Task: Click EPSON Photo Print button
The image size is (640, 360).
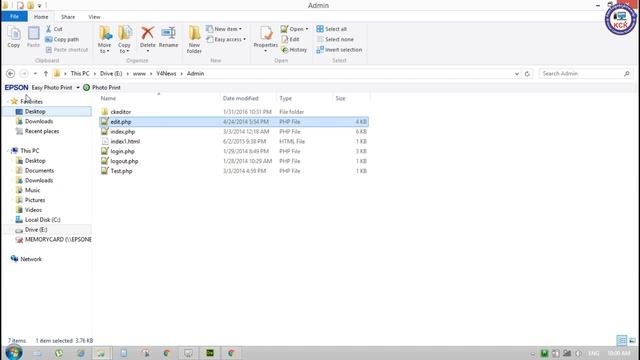Action: point(102,87)
